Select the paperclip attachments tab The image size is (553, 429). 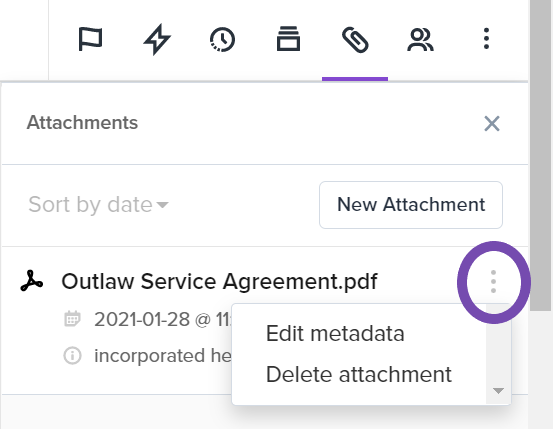[355, 40]
